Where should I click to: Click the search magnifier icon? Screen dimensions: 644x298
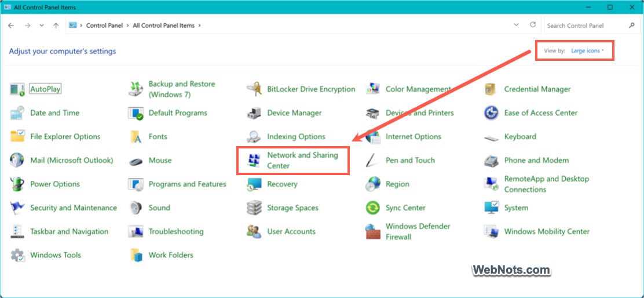point(632,26)
